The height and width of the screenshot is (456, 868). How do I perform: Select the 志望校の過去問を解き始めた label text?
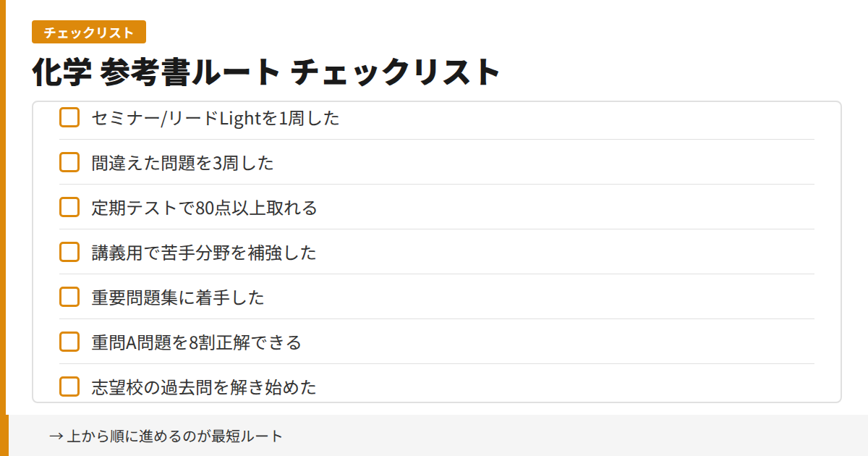203,387
